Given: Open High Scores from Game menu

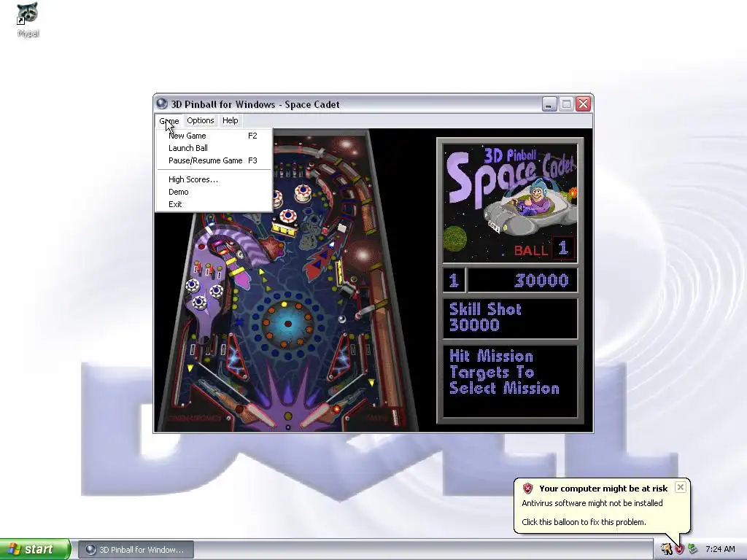Looking at the screenshot, I should point(213,179).
